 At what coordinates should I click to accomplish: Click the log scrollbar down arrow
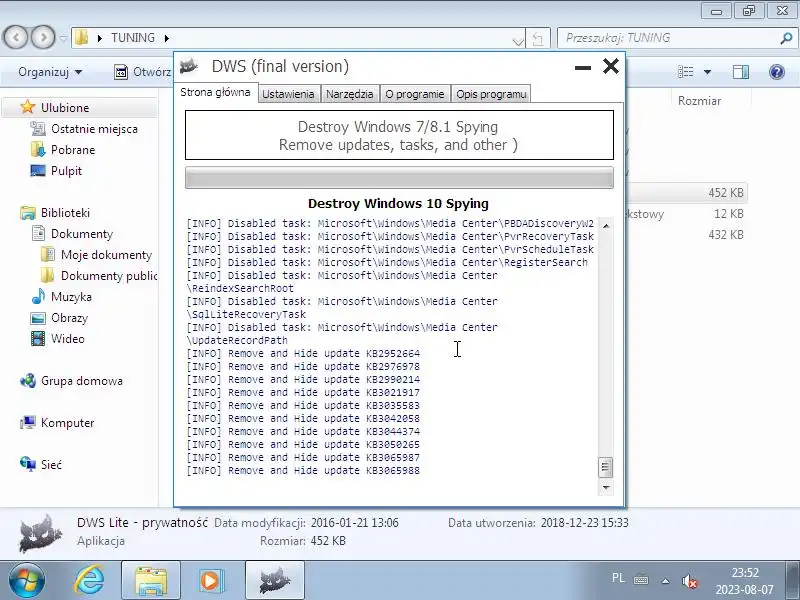click(606, 488)
